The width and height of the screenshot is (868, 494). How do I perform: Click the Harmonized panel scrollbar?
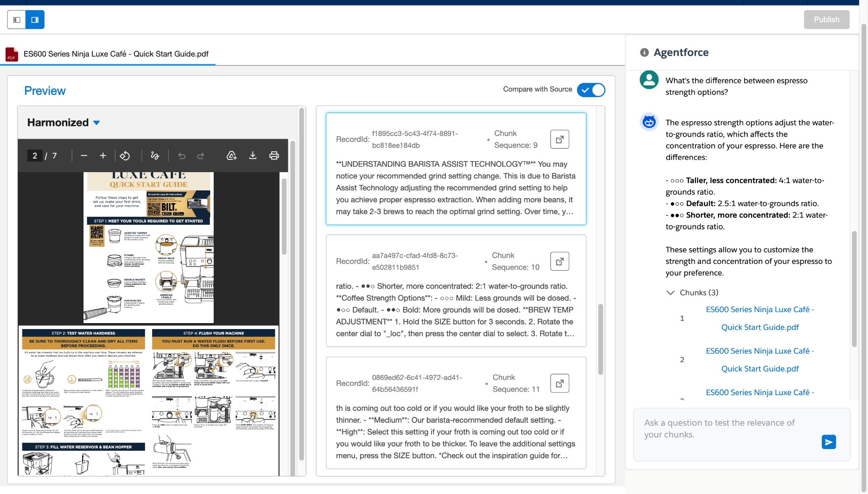(x=302, y=284)
